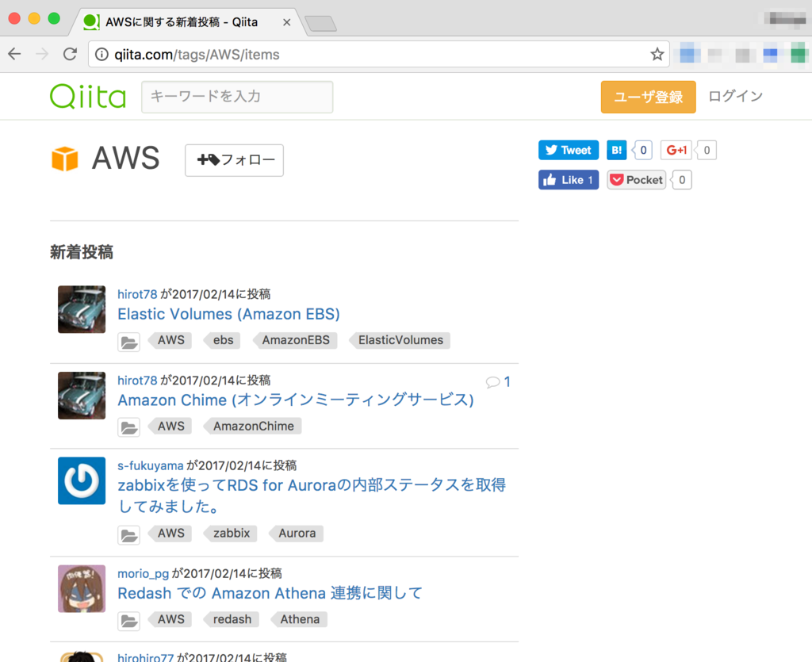Share page with Tweet button
812x662 pixels.
coord(569,150)
